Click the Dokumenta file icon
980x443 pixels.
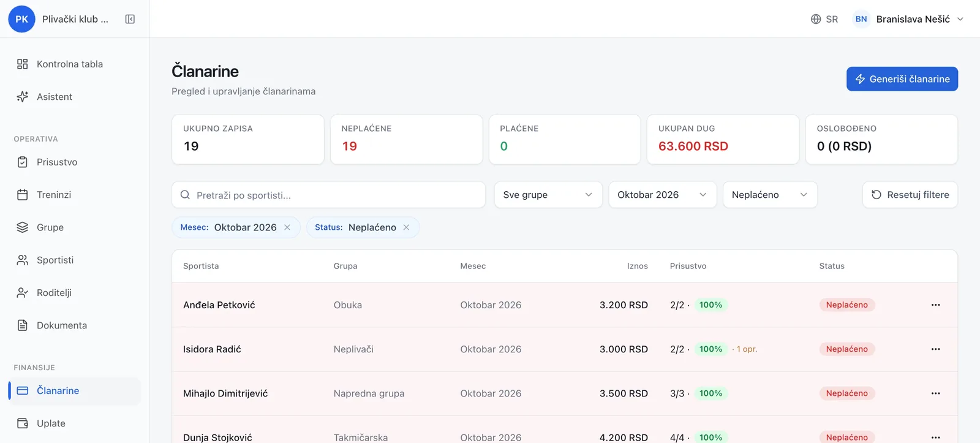(x=23, y=325)
